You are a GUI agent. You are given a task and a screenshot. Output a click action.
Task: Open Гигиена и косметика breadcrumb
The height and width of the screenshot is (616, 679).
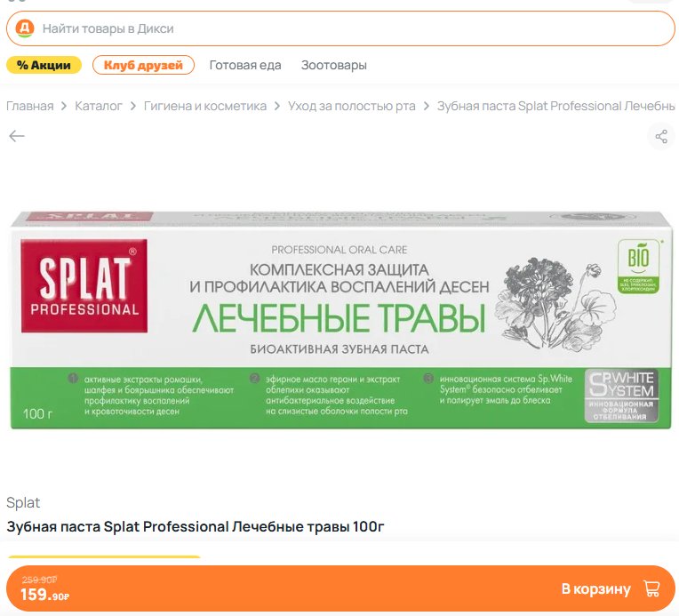(205, 106)
